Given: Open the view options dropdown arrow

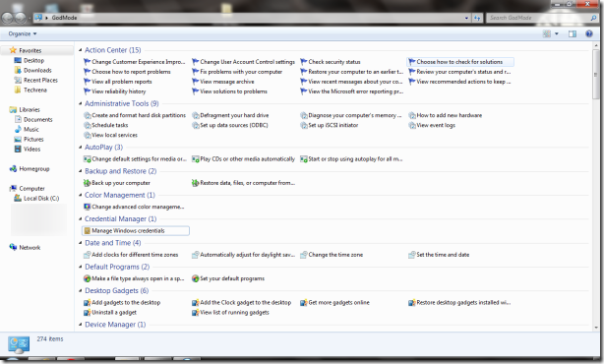Looking at the screenshot, I should 556,33.
